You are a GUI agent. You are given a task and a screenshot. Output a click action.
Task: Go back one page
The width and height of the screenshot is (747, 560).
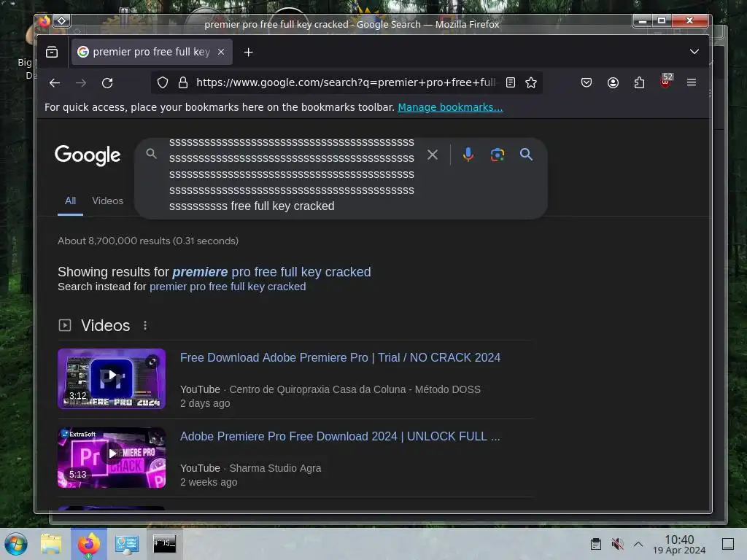click(55, 83)
